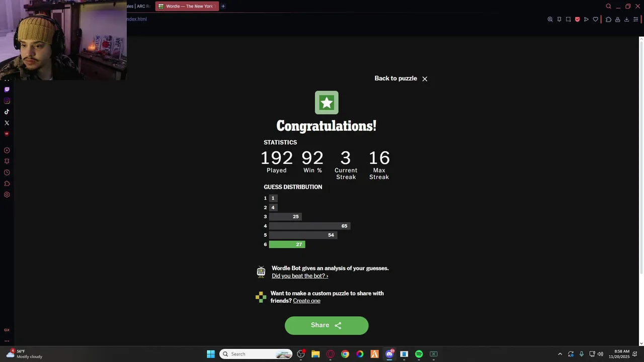Open Spotify from the taskbar

coord(419,354)
